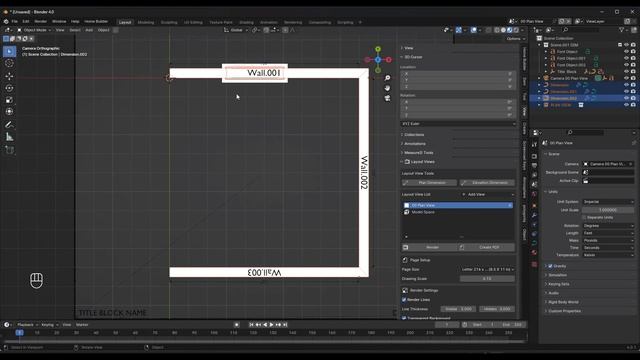Open the Render properties tab icon

(x=534, y=157)
